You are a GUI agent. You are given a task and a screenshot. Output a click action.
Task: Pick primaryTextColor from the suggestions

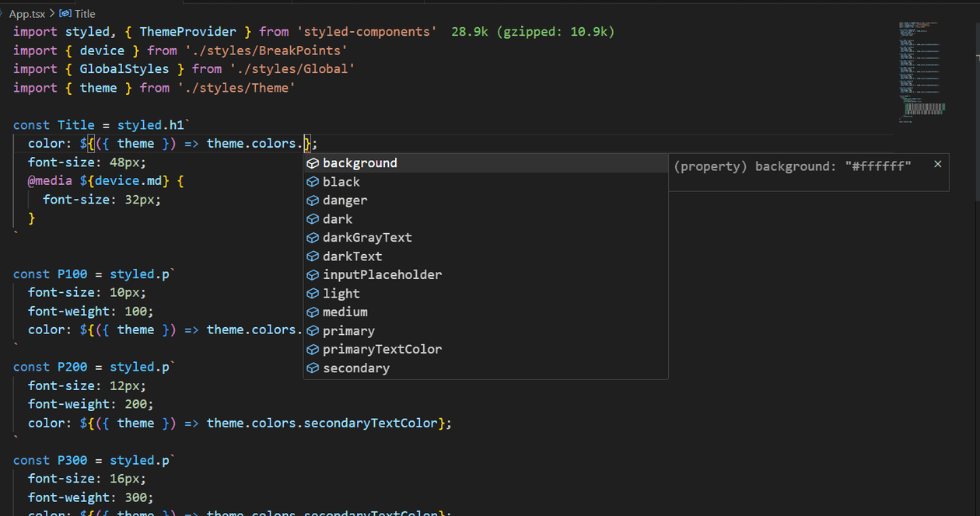[382, 350]
